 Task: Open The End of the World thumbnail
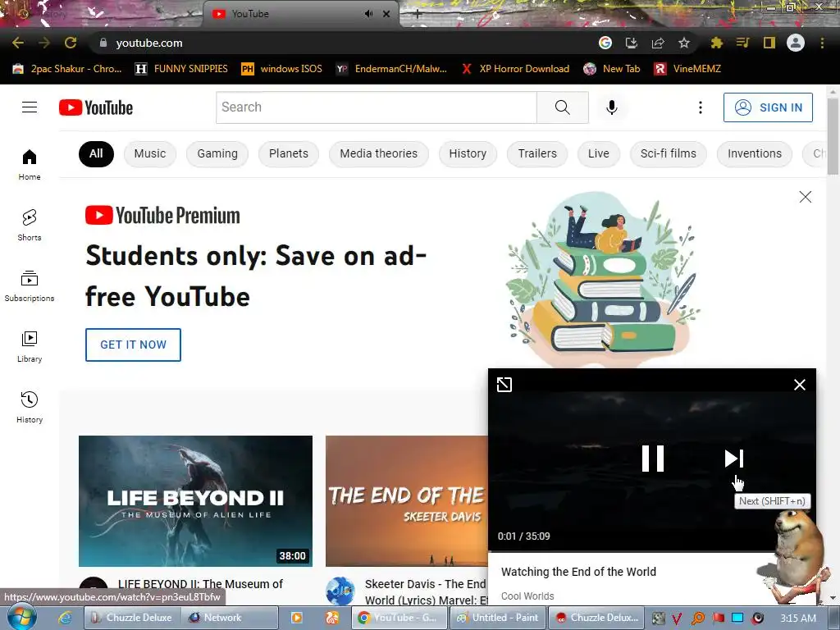(x=407, y=501)
